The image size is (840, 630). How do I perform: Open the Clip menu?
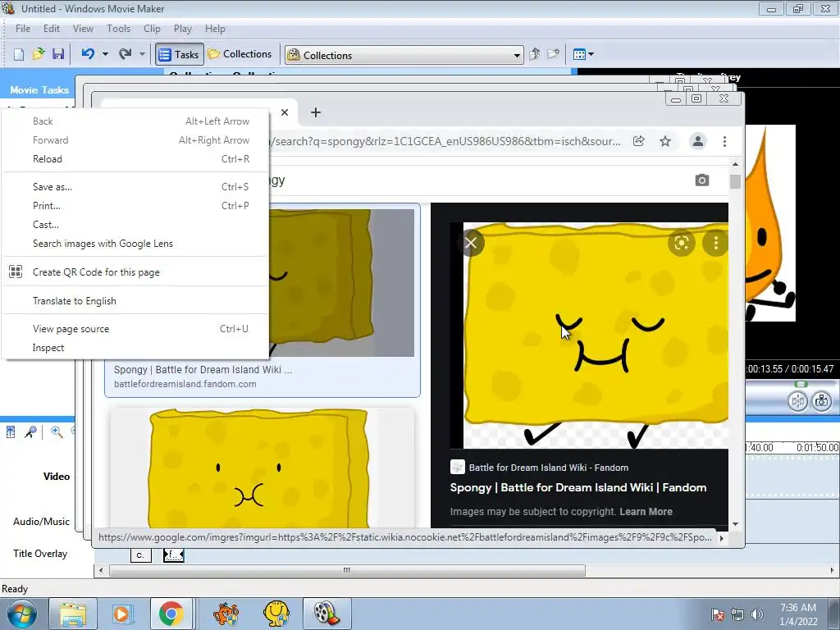[x=152, y=29]
